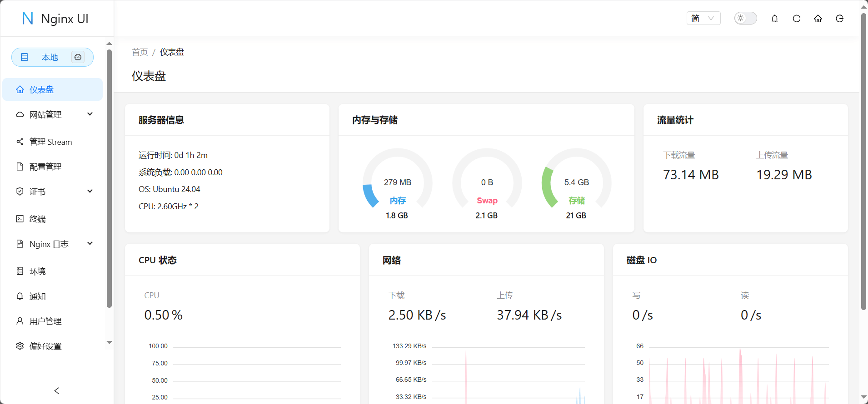
Task: Select 仪表盘 in the sidebar menu
Action: pos(42,90)
